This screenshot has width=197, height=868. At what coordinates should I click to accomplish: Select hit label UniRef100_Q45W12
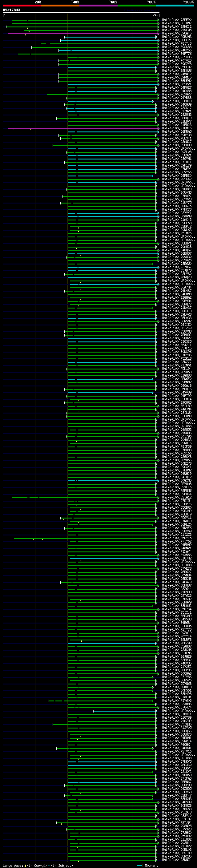(176, 74)
